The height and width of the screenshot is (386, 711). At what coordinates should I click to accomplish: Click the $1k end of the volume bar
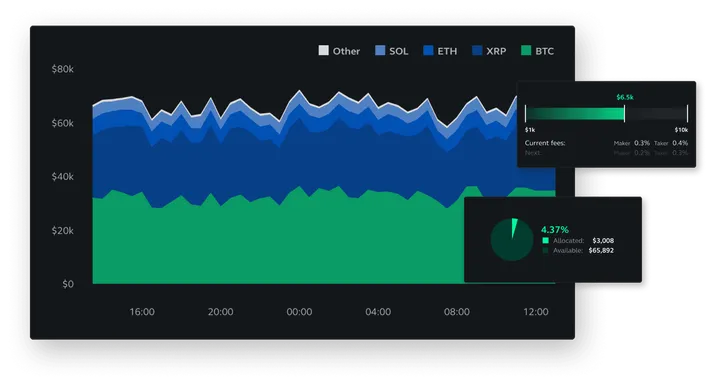(x=530, y=130)
